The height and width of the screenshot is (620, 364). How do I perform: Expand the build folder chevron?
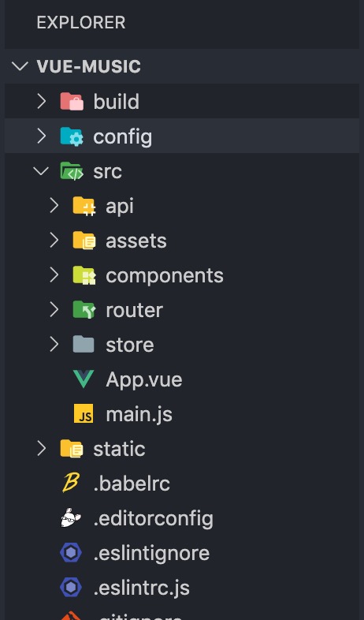click(42, 102)
